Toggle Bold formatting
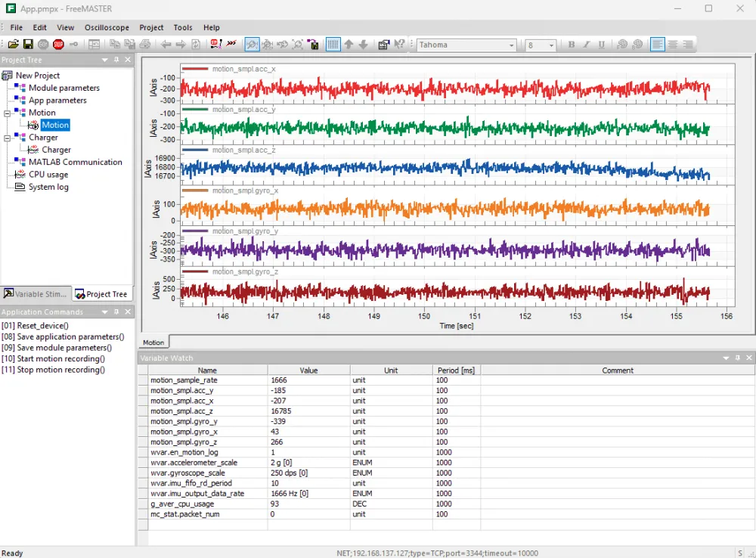756x558 pixels. click(572, 45)
